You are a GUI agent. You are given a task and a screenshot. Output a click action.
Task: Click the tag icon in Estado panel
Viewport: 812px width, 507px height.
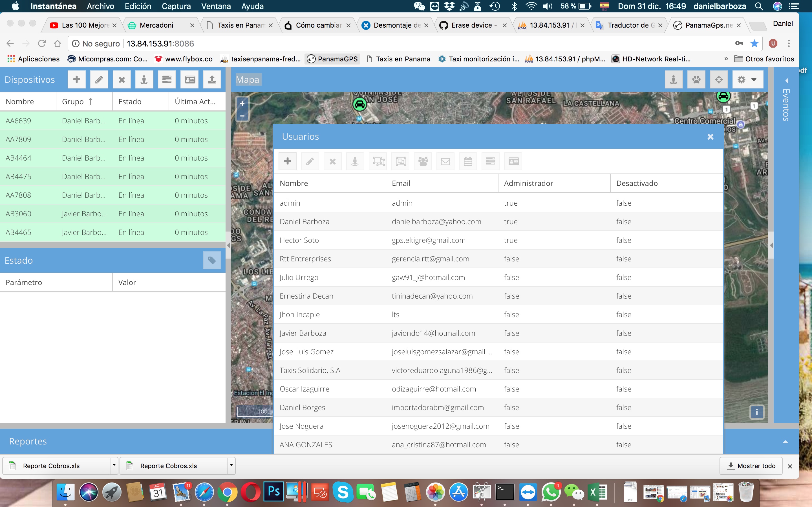(212, 260)
